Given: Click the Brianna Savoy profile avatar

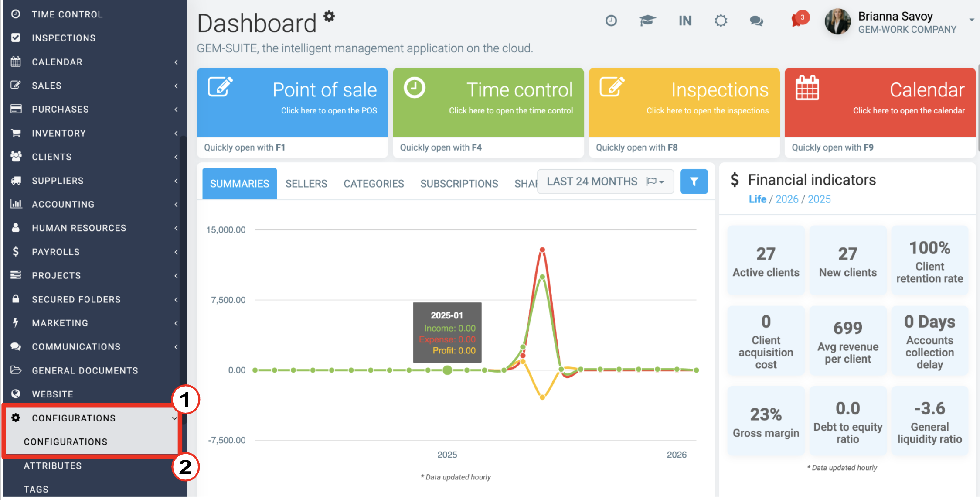Looking at the screenshot, I should click(837, 21).
